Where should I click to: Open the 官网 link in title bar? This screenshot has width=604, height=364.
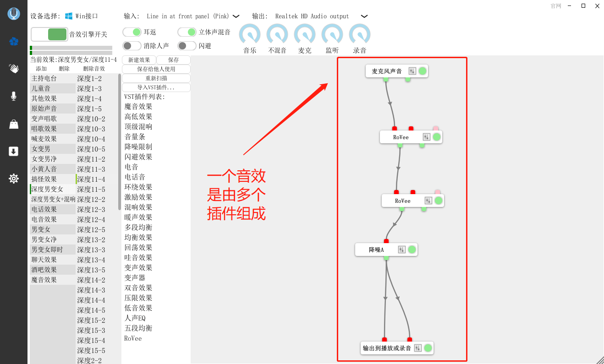click(556, 6)
